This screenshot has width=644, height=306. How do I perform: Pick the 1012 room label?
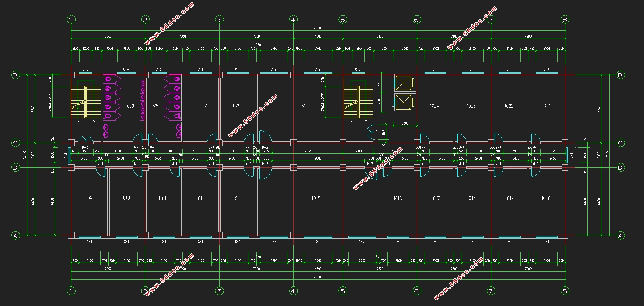[x=200, y=198]
